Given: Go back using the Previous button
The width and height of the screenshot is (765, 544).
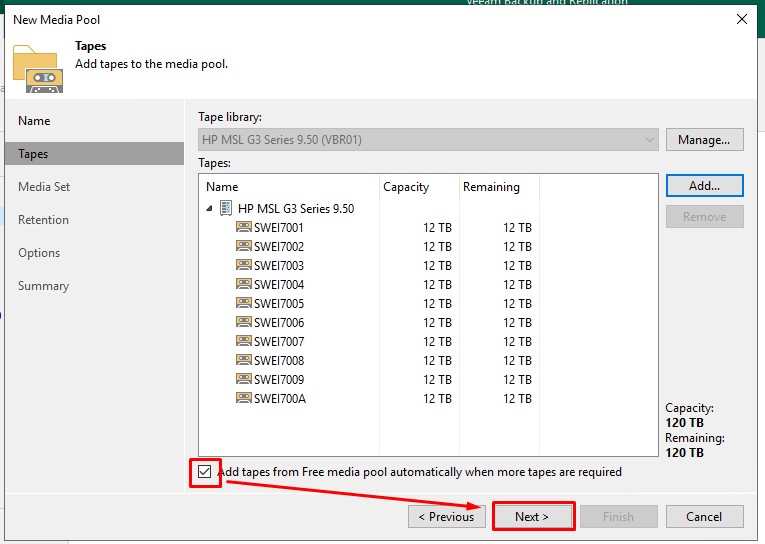Looking at the screenshot, I should 446,516.
